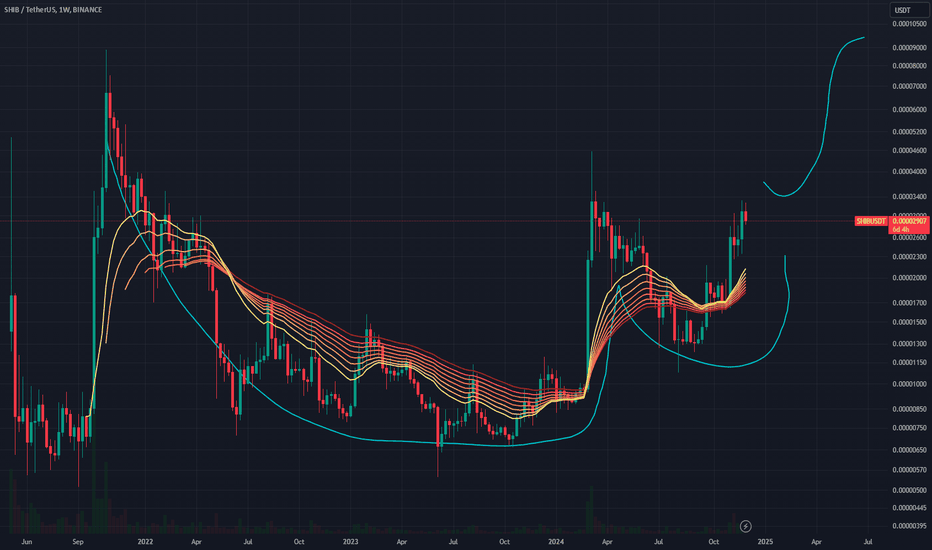Click the 0.00001500 price axis label
The image size is (932, 550).
909,322
